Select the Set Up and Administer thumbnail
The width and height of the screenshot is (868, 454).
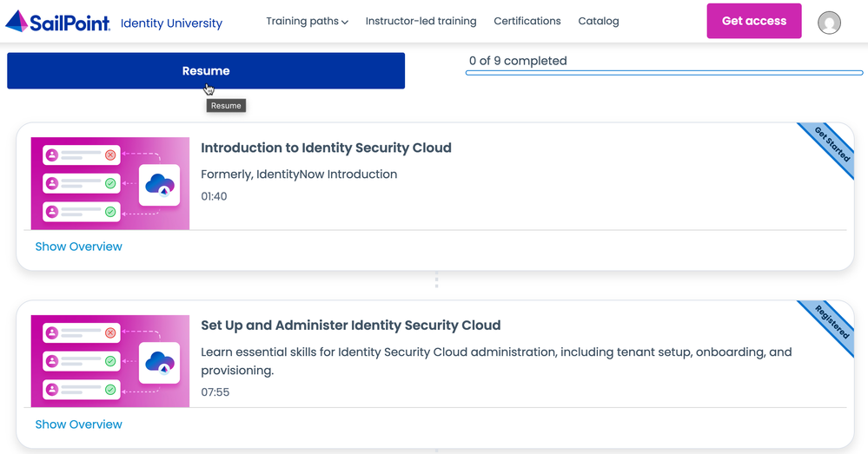pyautogui.click(x=110, y=361)
